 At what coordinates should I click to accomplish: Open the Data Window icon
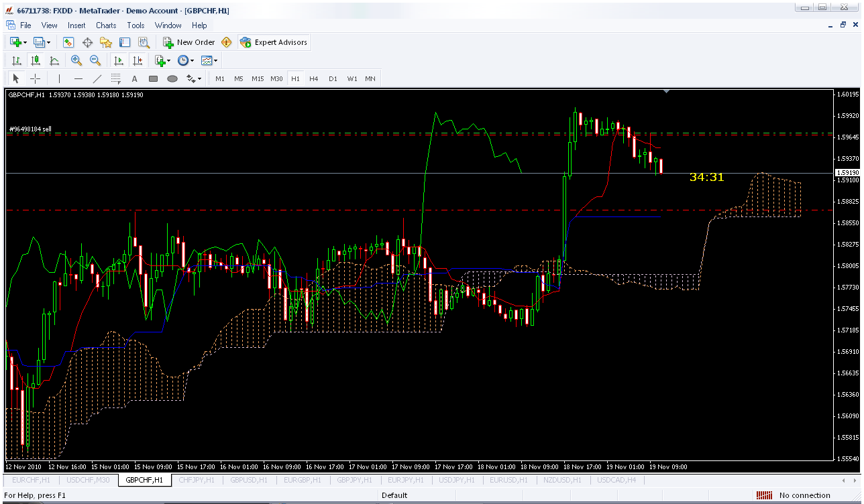point(87,42)
